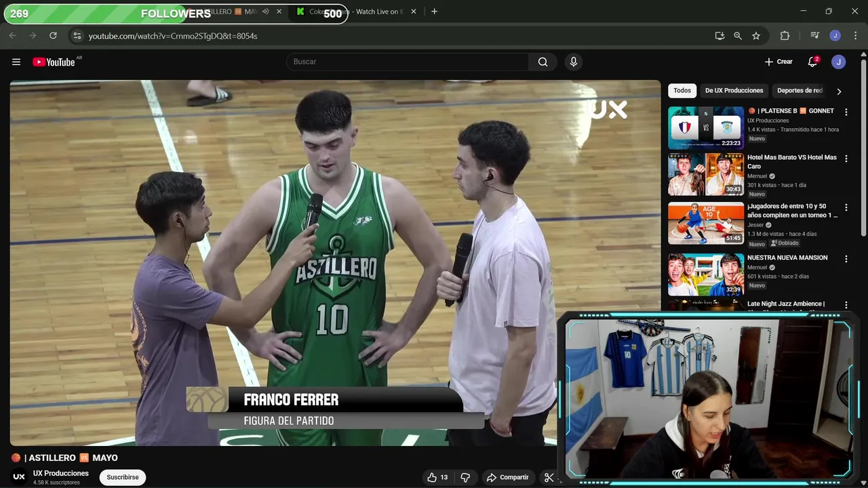Subscribe with the Suscribirse button
The height and width of the screenshot is (488, 868).
click(123, 477)
